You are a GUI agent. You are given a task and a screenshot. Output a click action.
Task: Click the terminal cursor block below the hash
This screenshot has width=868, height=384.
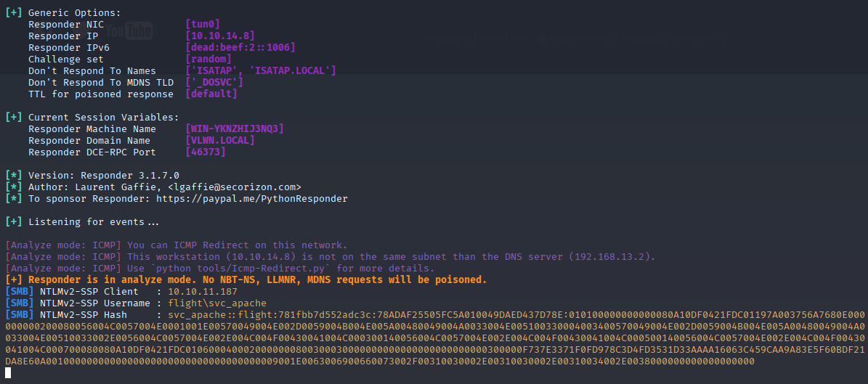pyautogui.click(x=8, y=372)
